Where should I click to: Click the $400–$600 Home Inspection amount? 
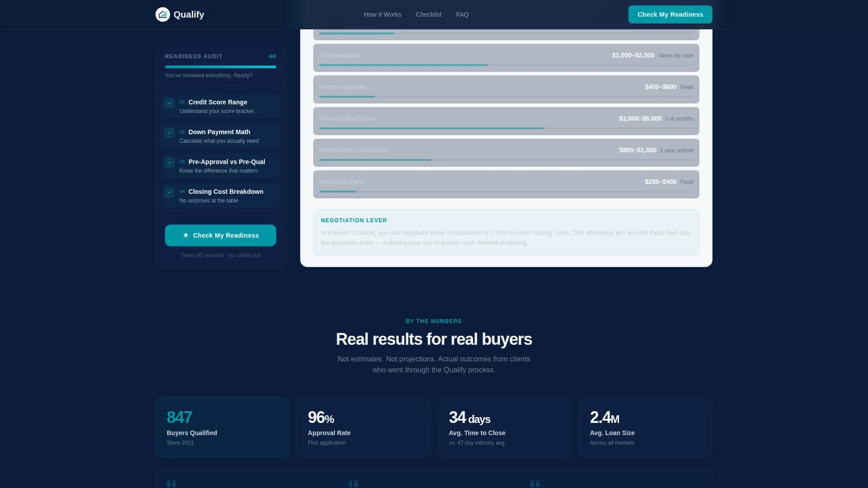pyautogui.click(x=660, y=87)
